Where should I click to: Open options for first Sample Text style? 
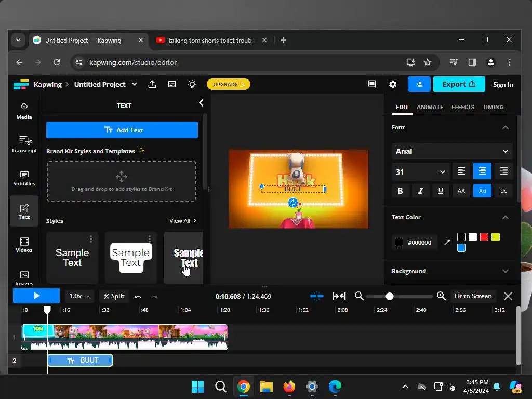90,239
